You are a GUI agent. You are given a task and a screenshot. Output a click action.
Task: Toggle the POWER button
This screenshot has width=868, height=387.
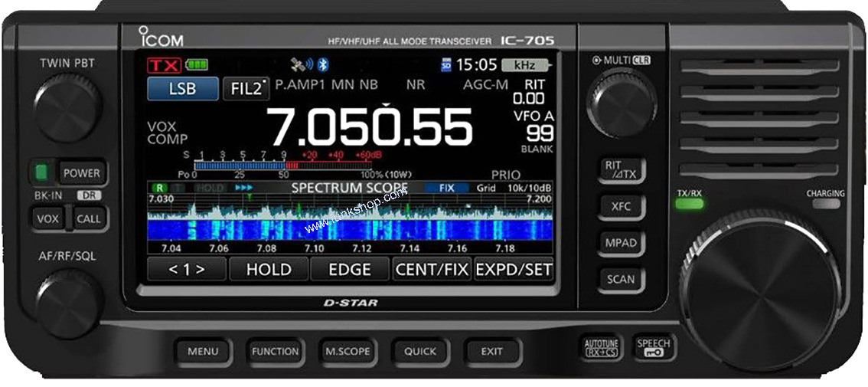pyautogui.click(x=81, y=173)
